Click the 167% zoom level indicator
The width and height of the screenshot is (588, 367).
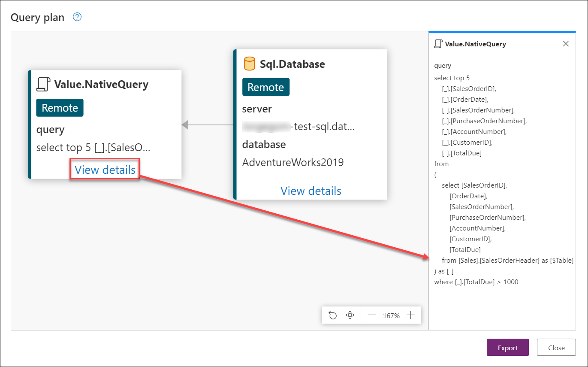pos(391,315)
